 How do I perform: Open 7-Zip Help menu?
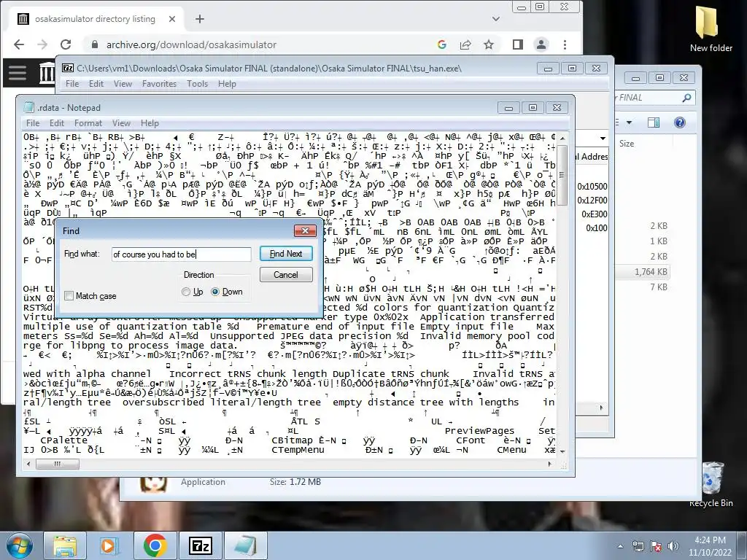coord(228,84)
